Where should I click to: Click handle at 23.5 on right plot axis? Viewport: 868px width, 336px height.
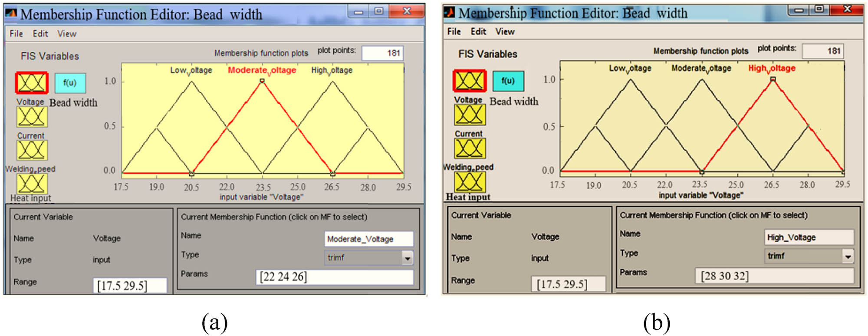click(x=702, y=172)
